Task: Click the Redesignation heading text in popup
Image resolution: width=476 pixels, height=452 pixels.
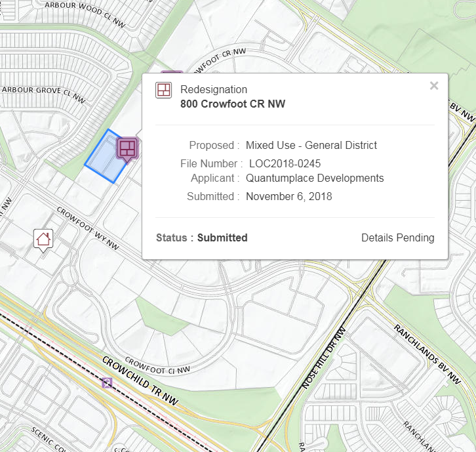Action: tap(214, 89)
